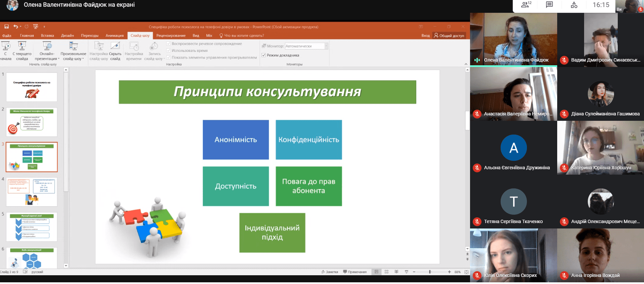644x284 pixels.
Task: Click the zoom slider in the status bar
Action: point(430,272)
